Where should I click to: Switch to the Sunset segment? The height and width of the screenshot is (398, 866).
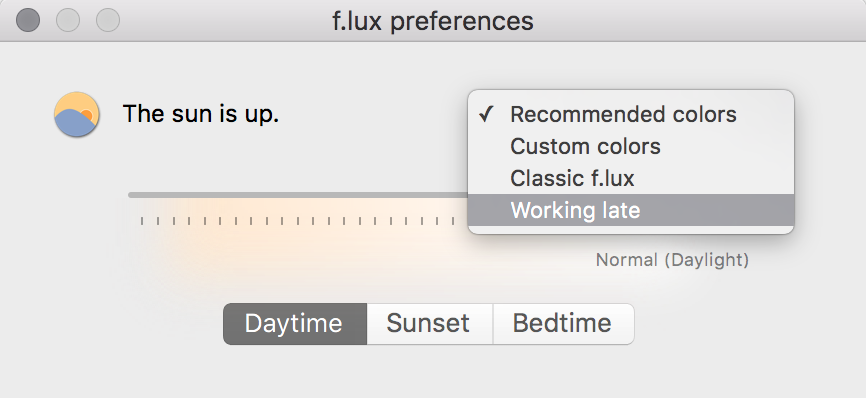pyautogui.click(x=430, y=323)
